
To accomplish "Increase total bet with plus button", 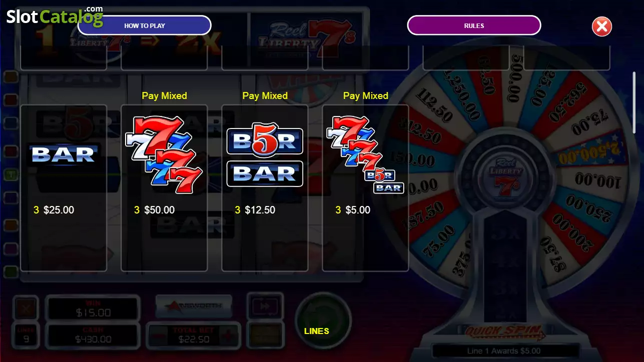I will tap(228, 336).
